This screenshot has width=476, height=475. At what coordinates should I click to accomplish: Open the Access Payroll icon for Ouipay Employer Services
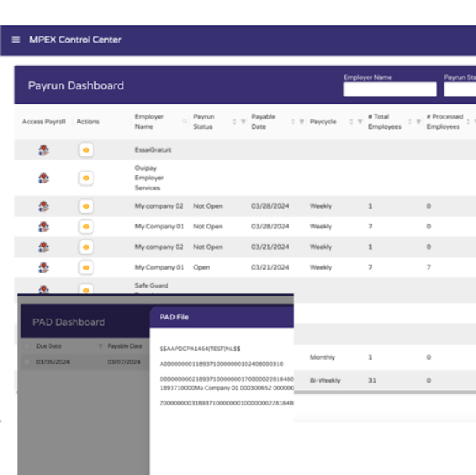tap(43, 179)
